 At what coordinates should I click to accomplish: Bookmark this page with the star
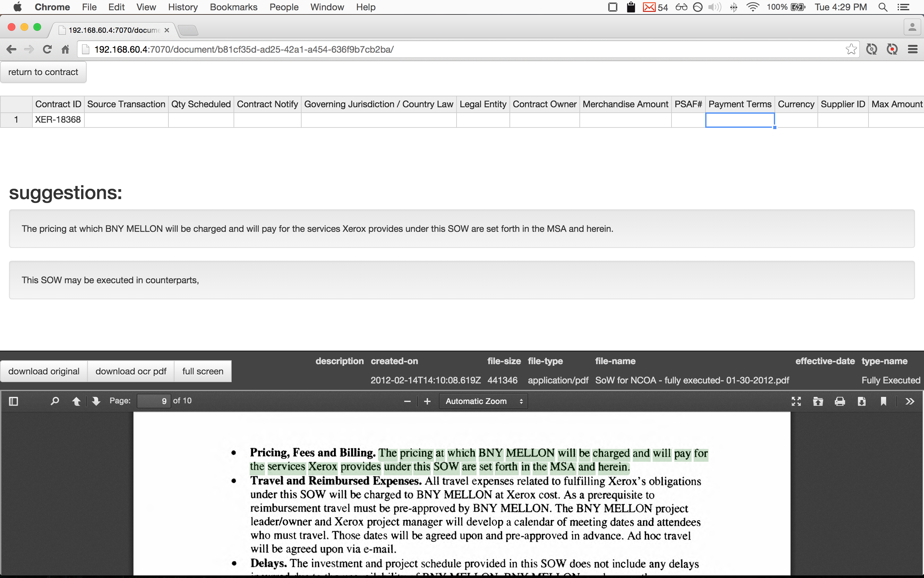(x=851, y=49)
